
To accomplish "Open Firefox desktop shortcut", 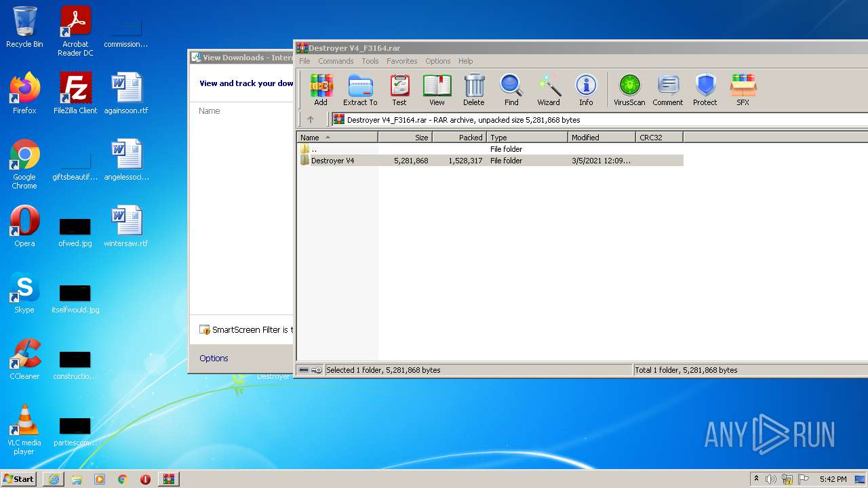I will click(24, 94).
